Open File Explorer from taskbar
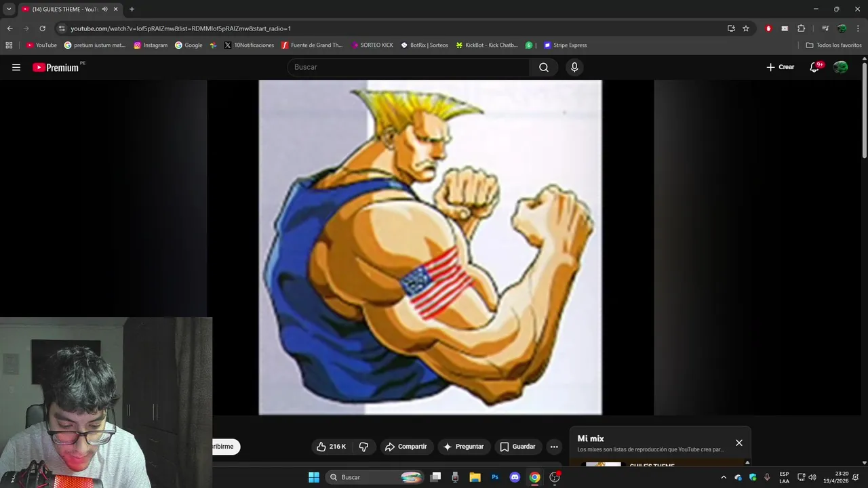868x488 pixels. [475, 477]
